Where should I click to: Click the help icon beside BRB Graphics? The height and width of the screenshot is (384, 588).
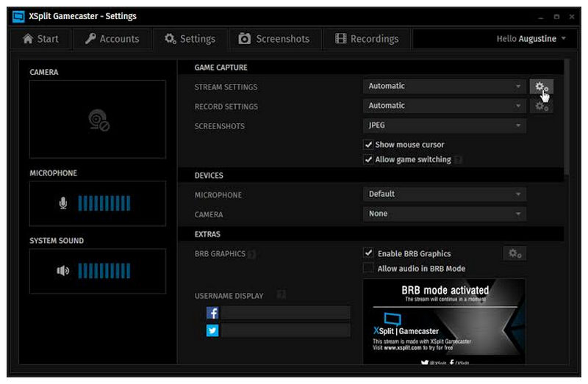coord(251,254)
